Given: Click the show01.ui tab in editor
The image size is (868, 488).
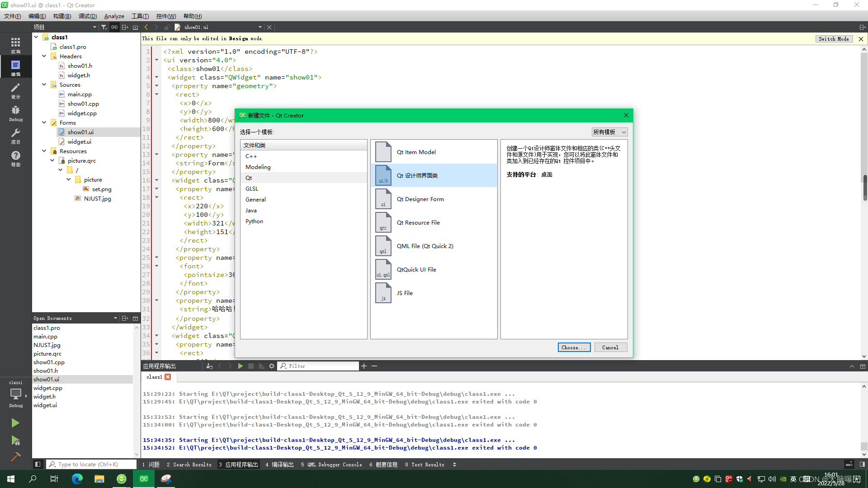Looking at the screenshot, I should click(x=196, y=27).
